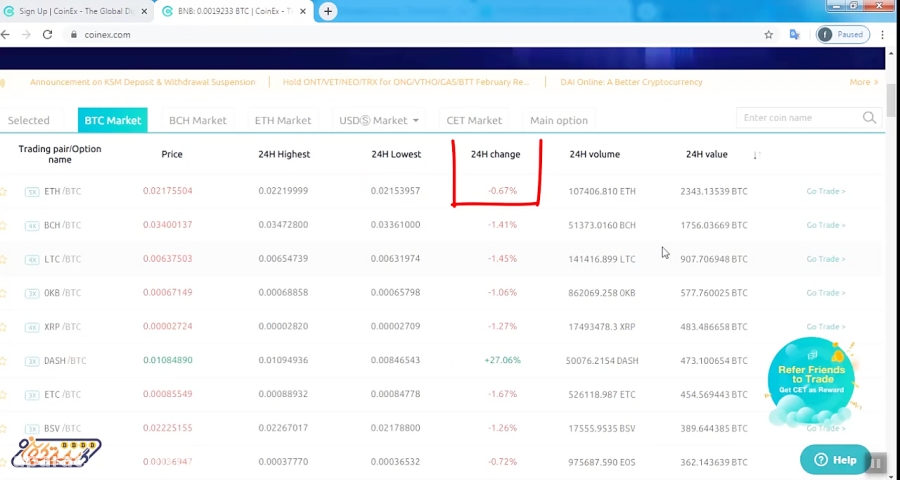Viewport: 900px width, 480px height.
Task: Select the DASH/BTC trading pair
Action: click(x=65, y=361)
